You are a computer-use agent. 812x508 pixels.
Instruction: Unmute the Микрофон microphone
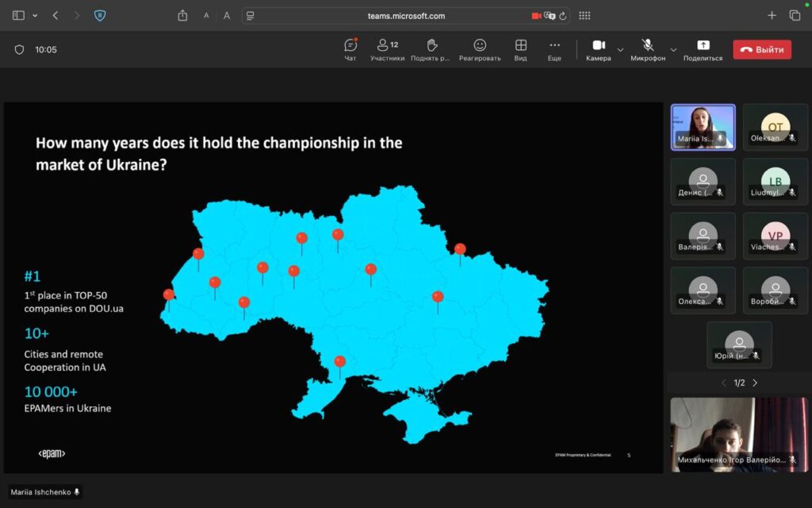(648, 50)
